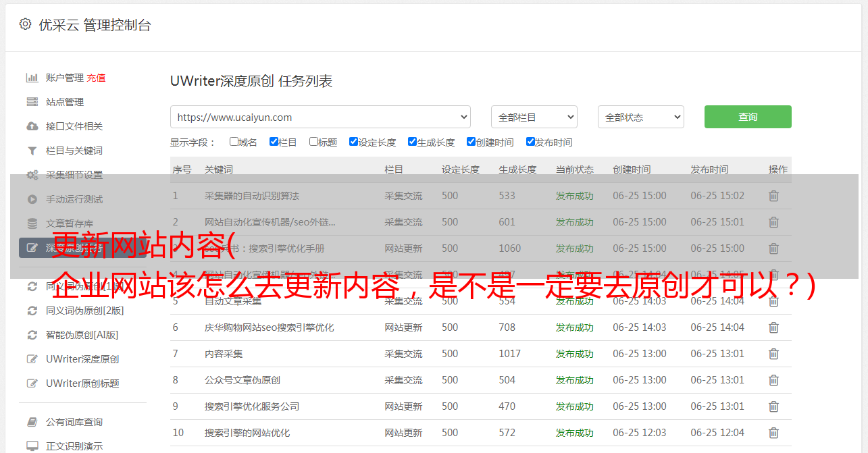Open 站点管理 in the sidebar
Viewport: 868px width, 453px height.
[x=65, y=102]
